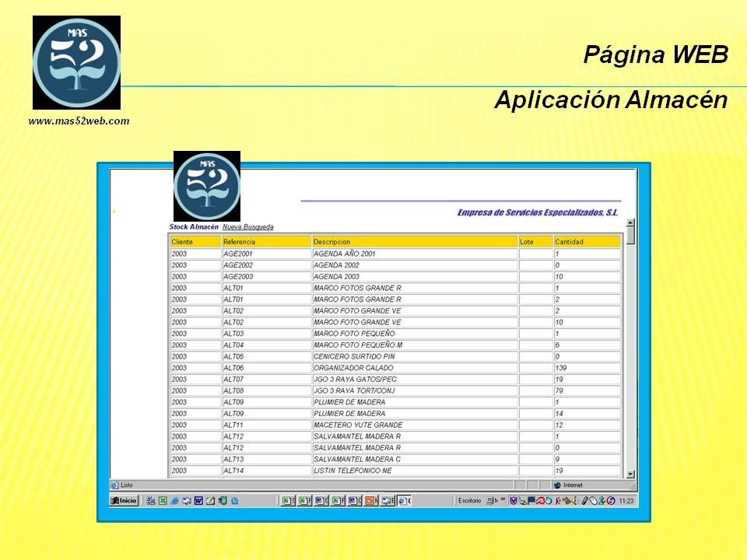Viewport: 747px width, 560px height.
Task: Click the Internet zone status bar icon
Action: [557, 485]
